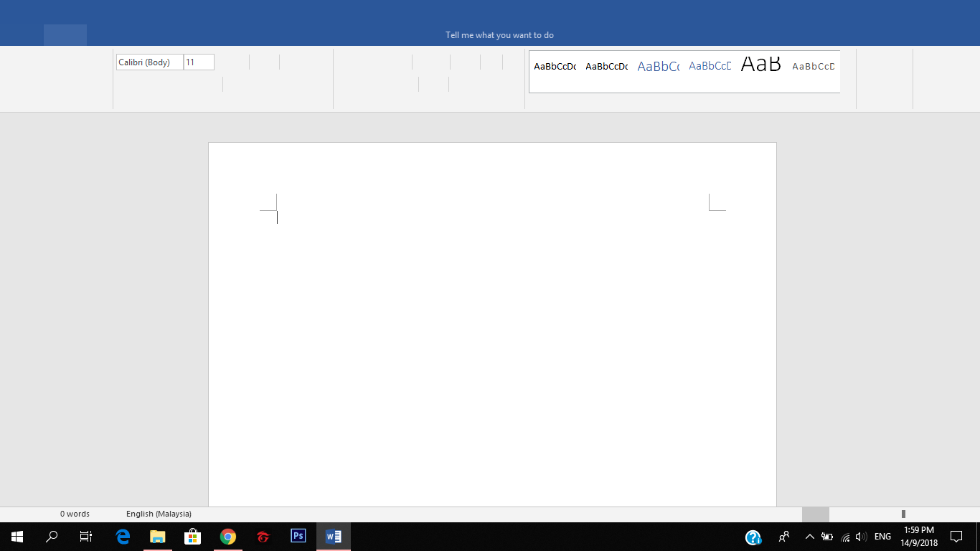Open the red bird app on the taskbar
980x551 pixels.
click(x=263, y=536)
